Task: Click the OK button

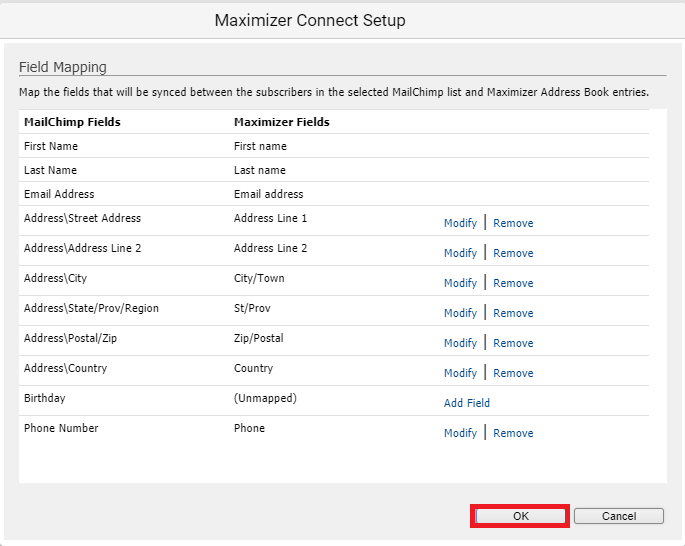Action: click(x=520, y=516)
